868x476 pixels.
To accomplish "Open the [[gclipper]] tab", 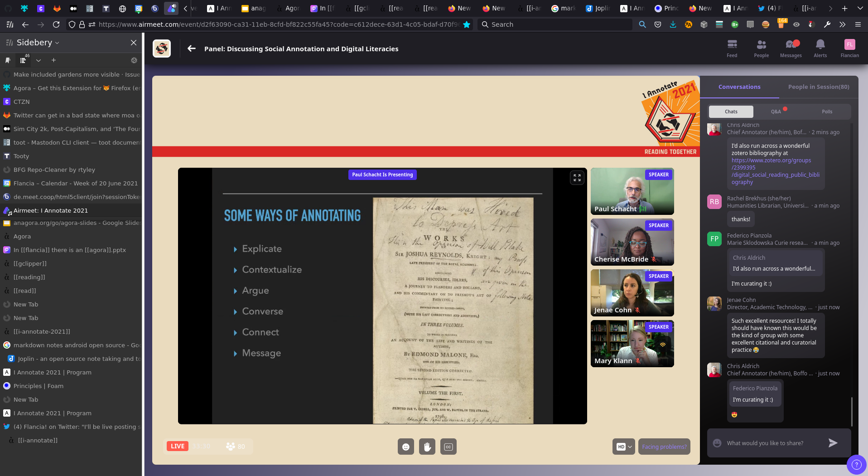I will click(71, 263).
